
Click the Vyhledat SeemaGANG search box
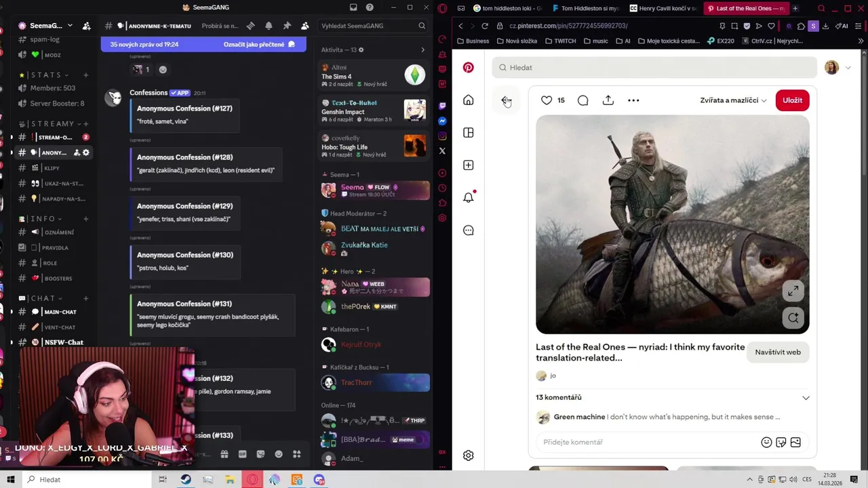[373, 26]
